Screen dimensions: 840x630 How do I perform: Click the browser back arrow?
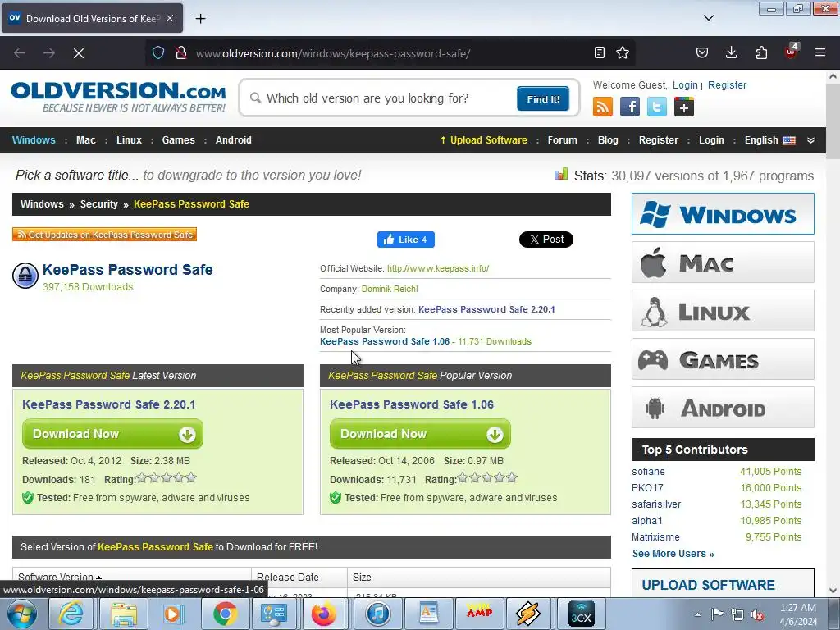point(20,53)
